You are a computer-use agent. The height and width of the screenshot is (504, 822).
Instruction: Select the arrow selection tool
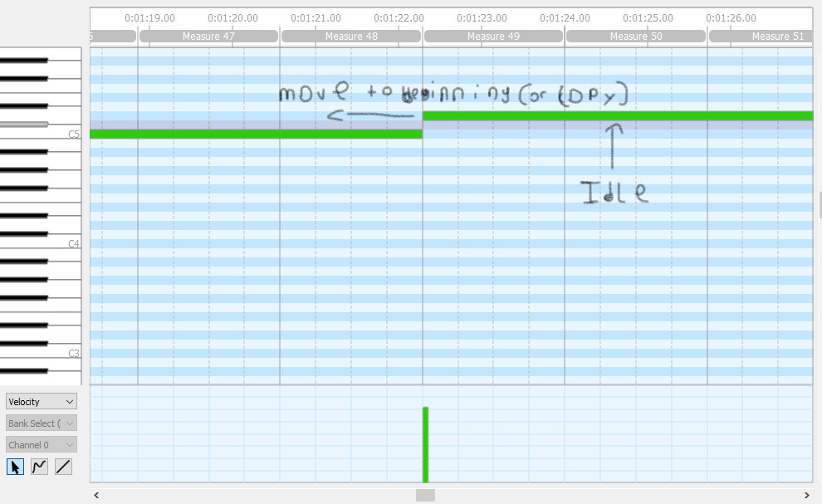pyautogui.click(x=15, y=466)
